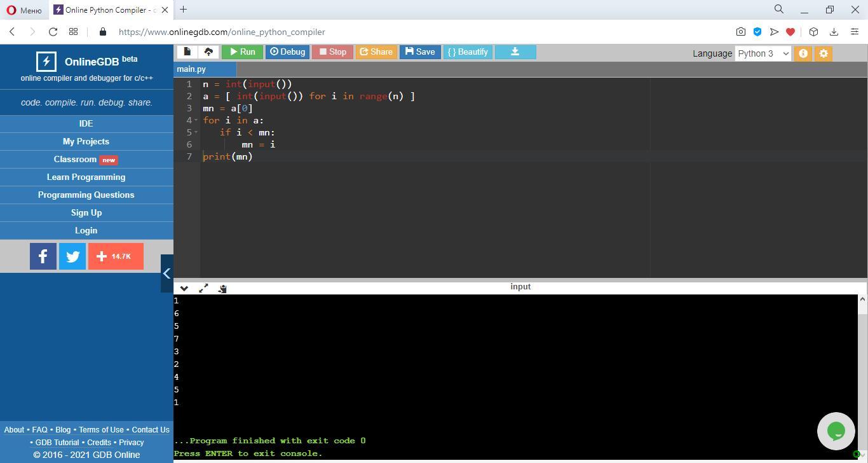Viewport: 868px width, 463px height.
Task: Click code line 'mn = a[0]'
Action: pyautogui.click(x=227, y=108)
